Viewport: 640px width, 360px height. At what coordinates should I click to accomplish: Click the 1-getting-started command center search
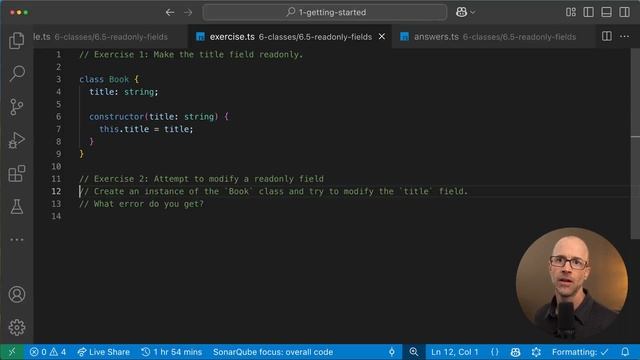pyautogui.click(x=325, y=12)
